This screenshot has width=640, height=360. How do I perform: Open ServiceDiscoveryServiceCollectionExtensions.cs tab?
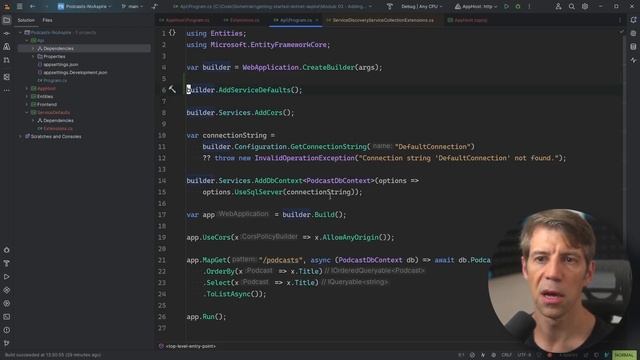(380, 20)
